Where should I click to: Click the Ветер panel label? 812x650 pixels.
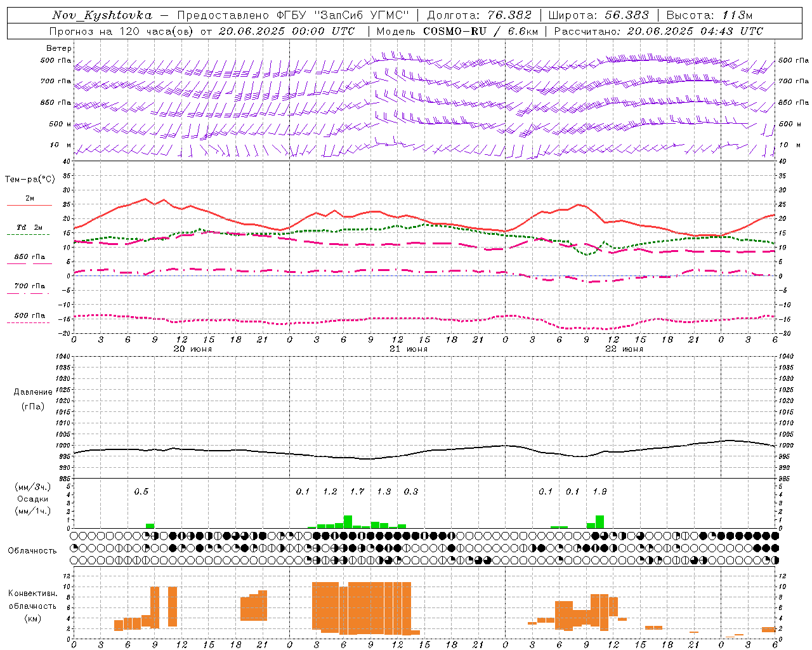[59, 48]
